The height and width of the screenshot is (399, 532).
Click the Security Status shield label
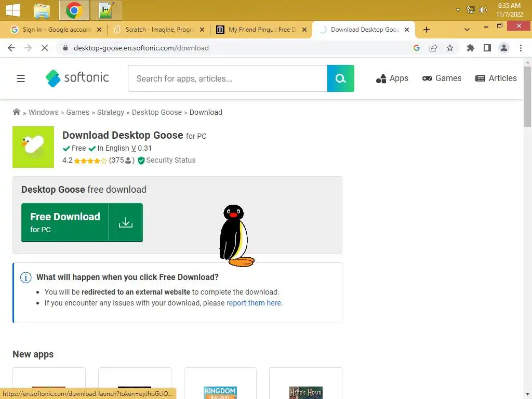coord(167,160)
